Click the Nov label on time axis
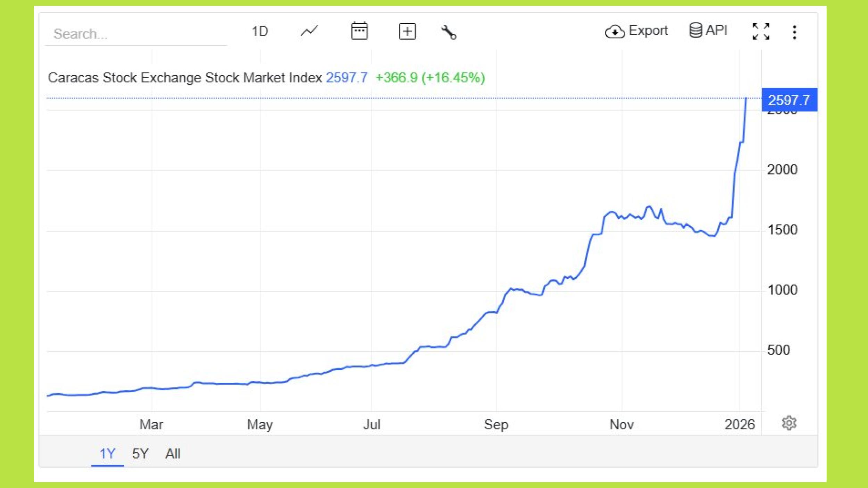This screenshot has width=868, height=488. 621,424
